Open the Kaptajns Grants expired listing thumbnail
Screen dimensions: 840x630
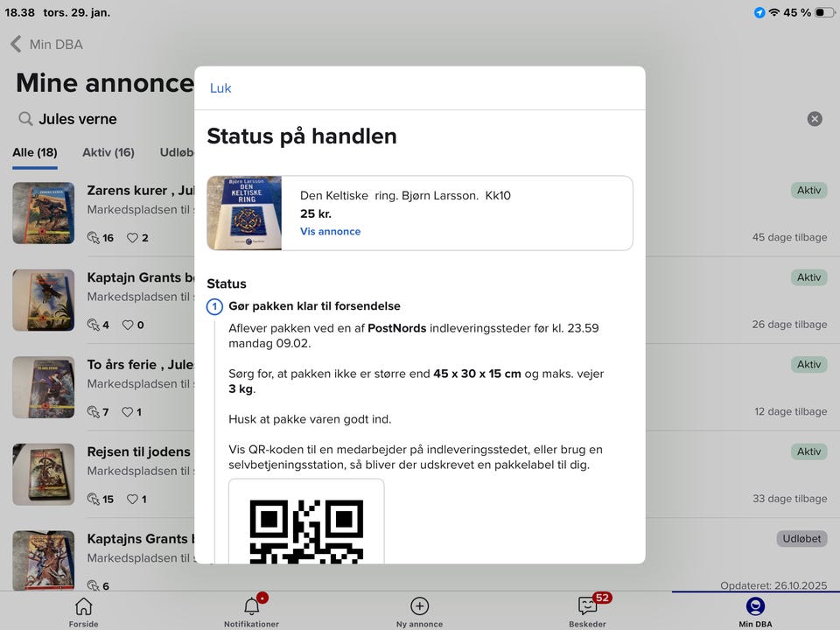pos(44,560)
